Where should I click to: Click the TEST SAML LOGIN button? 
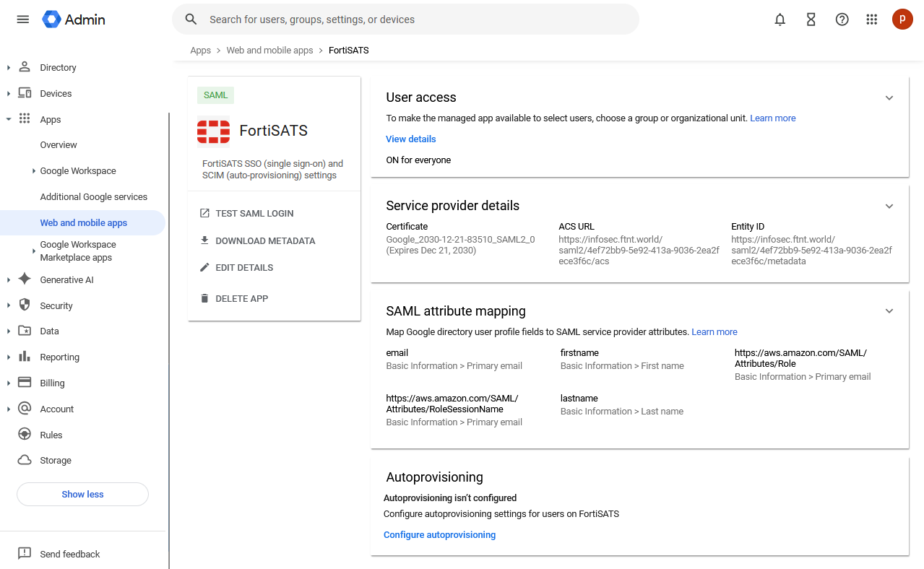[x=246, y=214]
